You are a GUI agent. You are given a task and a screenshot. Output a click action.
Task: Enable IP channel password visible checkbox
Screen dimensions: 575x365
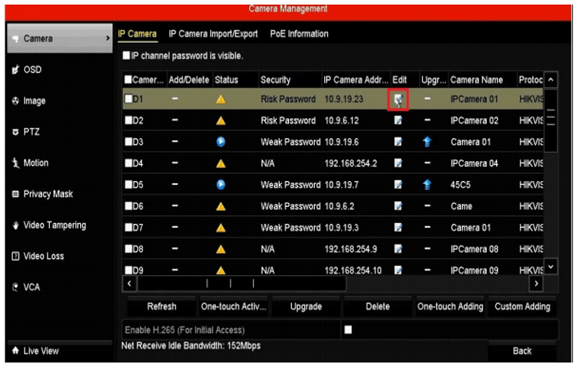point(126,55)
